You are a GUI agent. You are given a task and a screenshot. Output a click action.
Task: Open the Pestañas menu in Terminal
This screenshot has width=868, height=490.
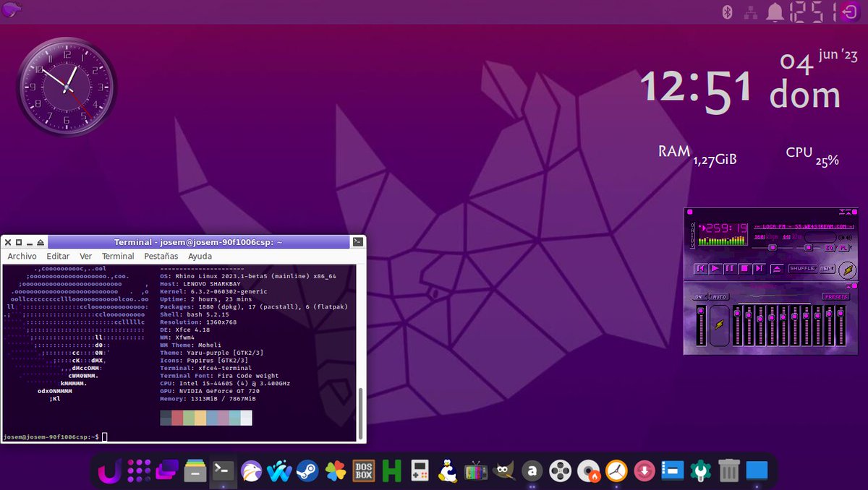point(161,256)
